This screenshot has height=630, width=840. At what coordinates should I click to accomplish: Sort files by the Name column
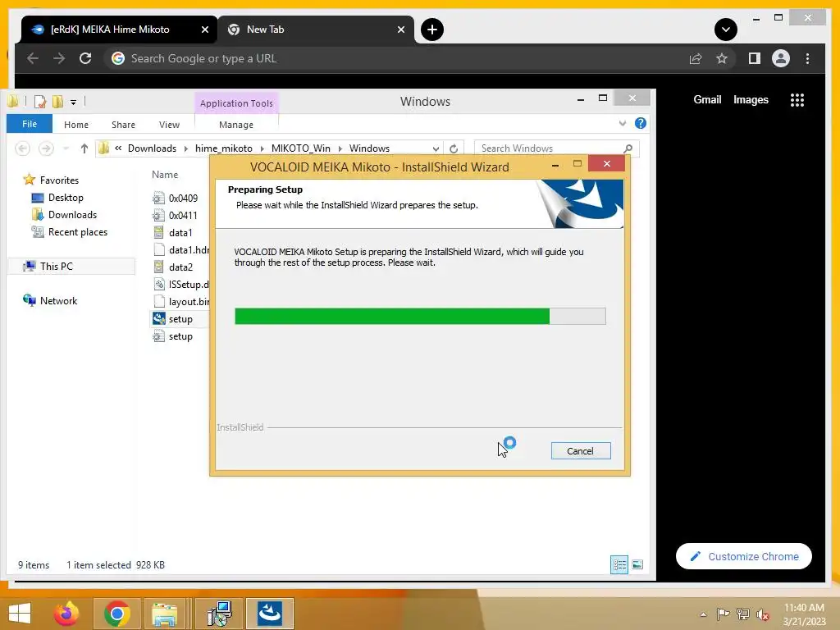165,175
